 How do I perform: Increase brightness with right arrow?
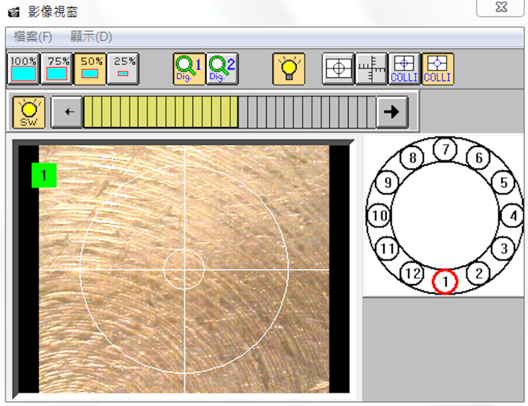392,112
